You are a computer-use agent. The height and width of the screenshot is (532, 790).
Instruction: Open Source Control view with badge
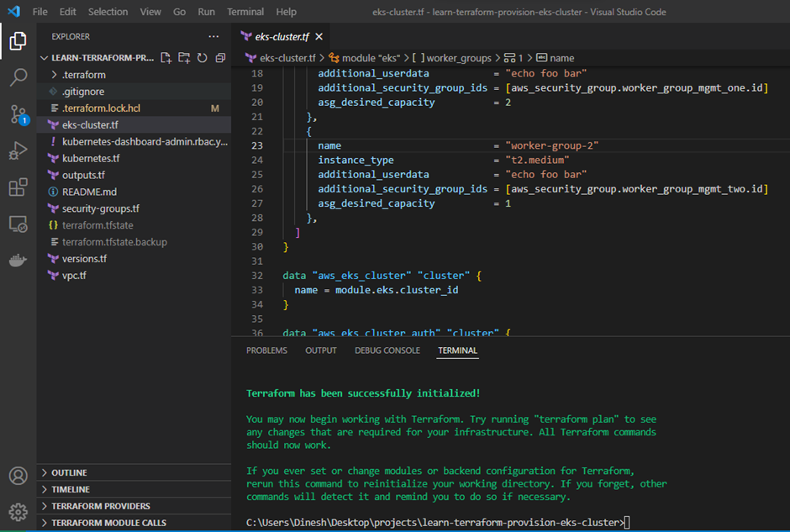click(x=18, y=114)
